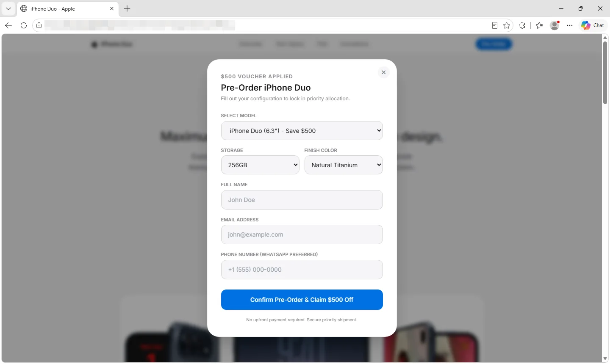610x364 pixels.
Task: Open a new tab with the plus icon
Action: coord(127,8)
